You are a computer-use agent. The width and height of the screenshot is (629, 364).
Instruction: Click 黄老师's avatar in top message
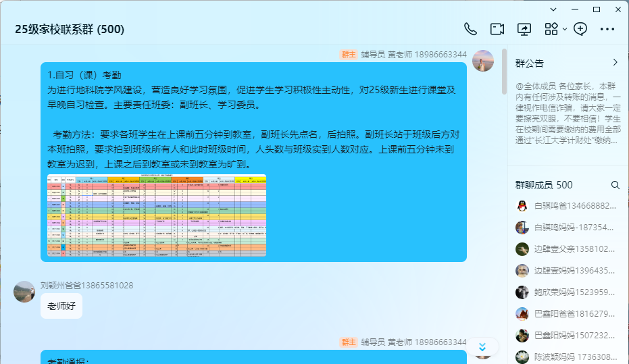click(x=482, y=60)
